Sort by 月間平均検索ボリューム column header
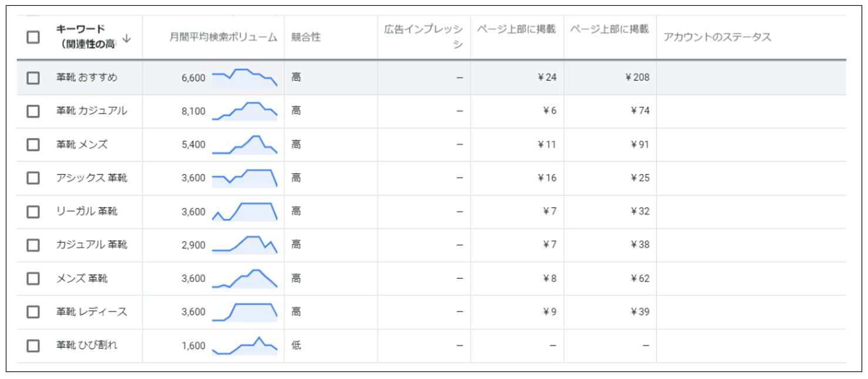This screenshot has width=868, height=379. pos(223,37)
